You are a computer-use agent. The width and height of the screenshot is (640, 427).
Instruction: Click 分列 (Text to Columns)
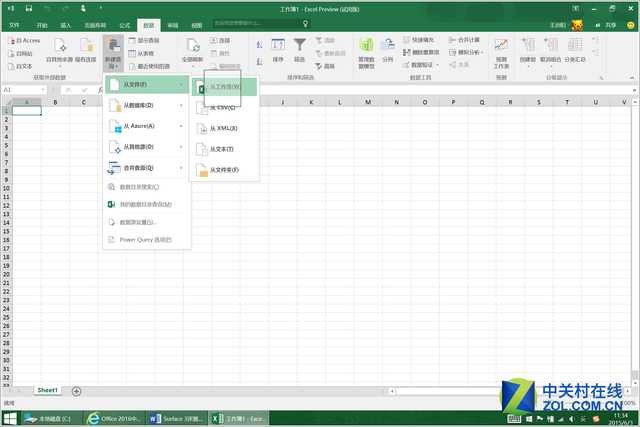(x=388, y=50)
